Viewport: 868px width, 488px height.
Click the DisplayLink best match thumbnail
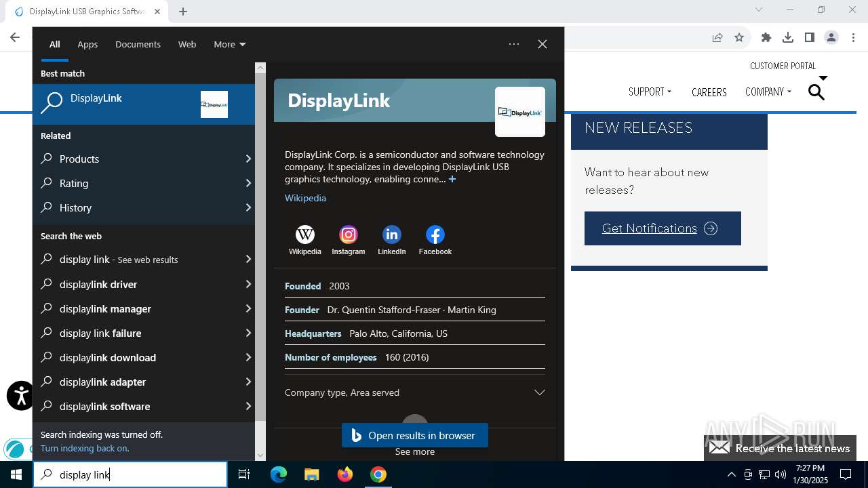point(214,104)
